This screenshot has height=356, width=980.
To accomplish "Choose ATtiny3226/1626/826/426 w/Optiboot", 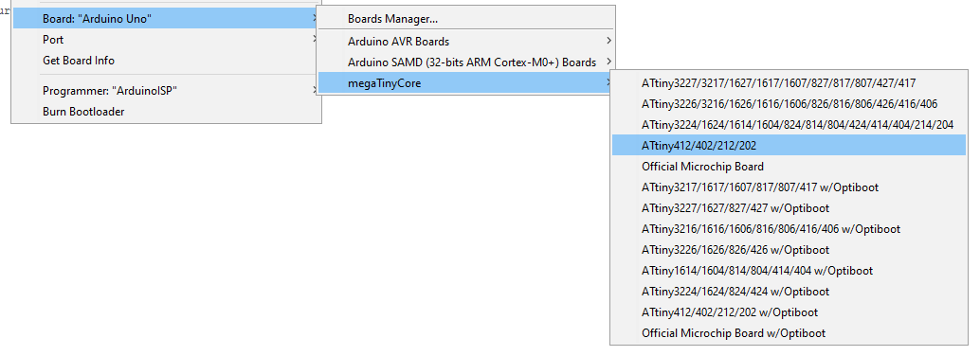I will click(789, 250).
